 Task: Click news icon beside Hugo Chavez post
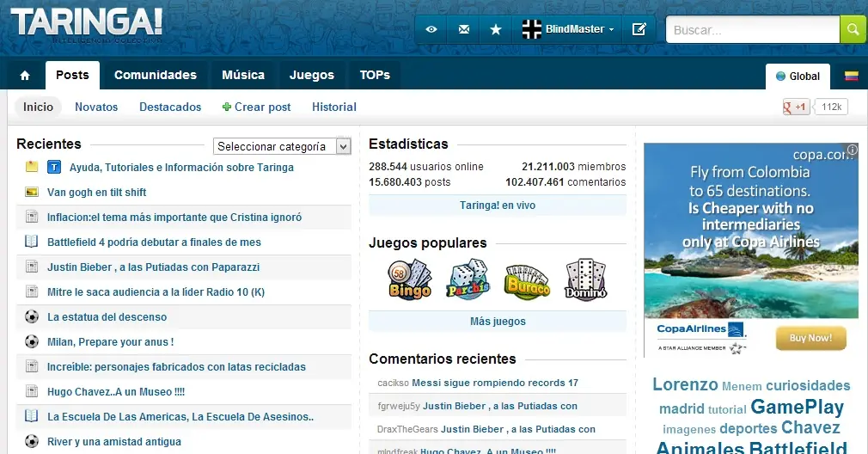pos(32,391)
